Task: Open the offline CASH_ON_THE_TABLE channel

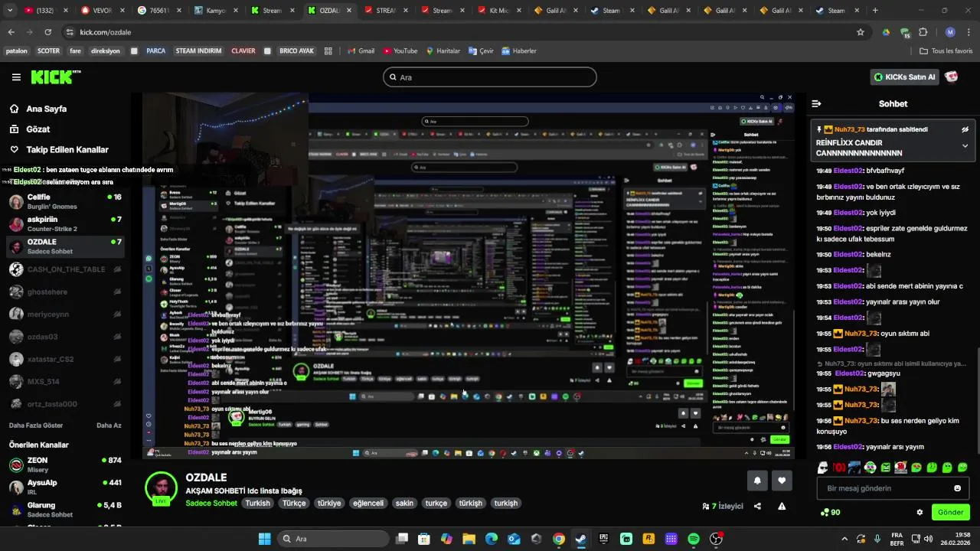Action: (65, 269)
